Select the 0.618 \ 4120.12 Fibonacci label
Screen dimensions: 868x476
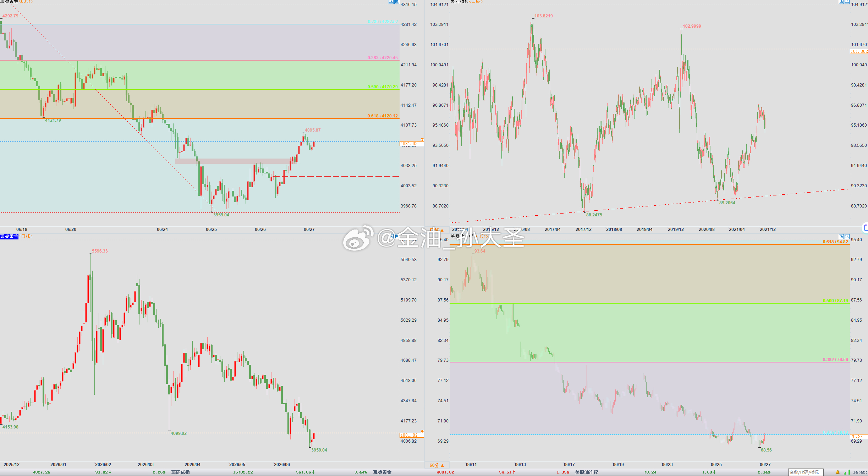pyautogui.click(x=383, y=116)
